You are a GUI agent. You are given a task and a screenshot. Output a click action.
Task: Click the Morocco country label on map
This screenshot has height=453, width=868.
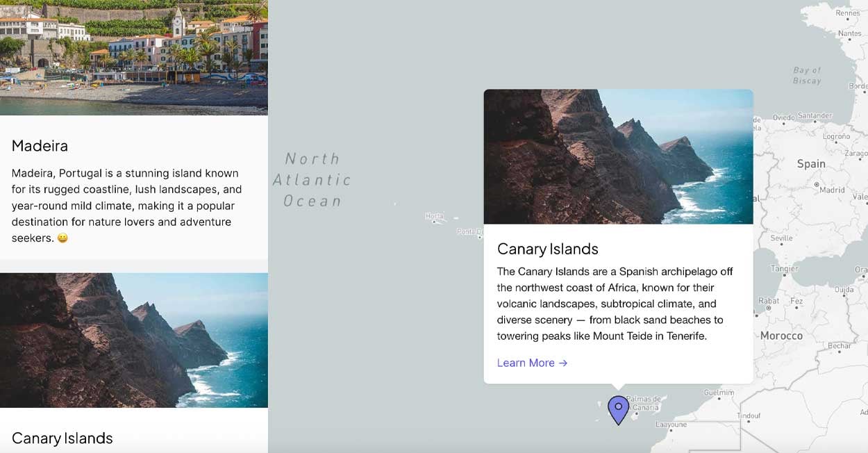point(781,336)
